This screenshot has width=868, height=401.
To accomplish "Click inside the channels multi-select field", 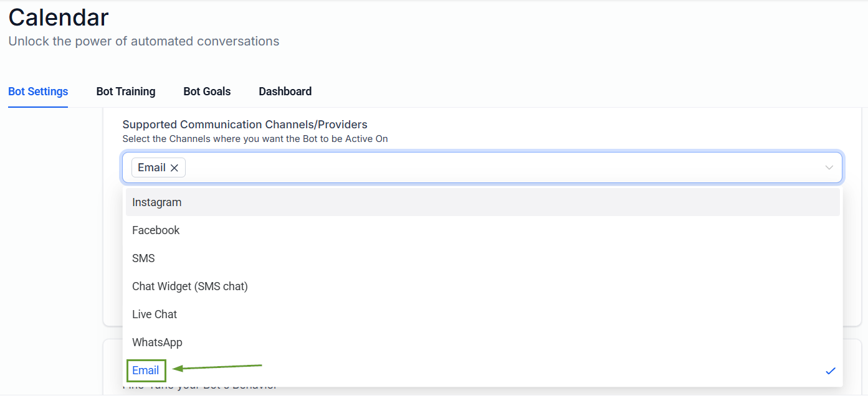I will pyautogui.click(x=498, y=167).
